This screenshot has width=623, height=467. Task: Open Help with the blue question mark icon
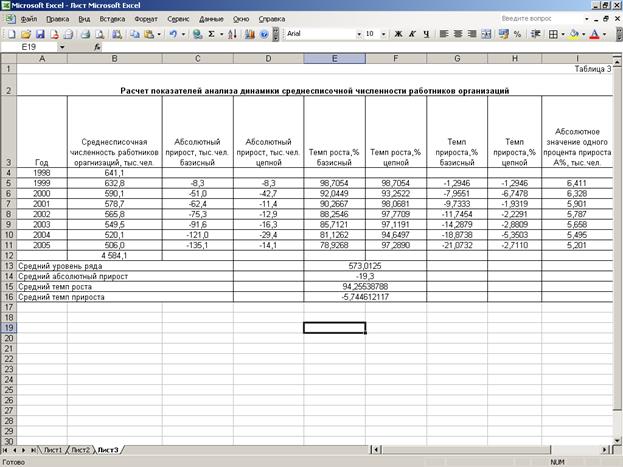pos(264,34)
